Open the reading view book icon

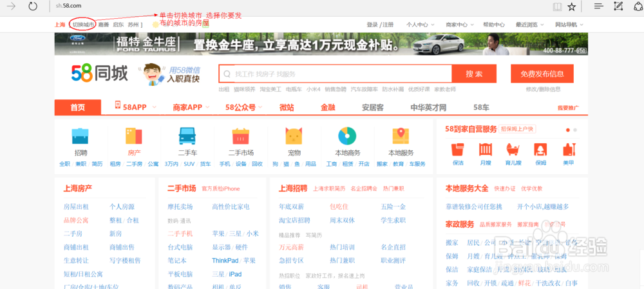(557, 6)
